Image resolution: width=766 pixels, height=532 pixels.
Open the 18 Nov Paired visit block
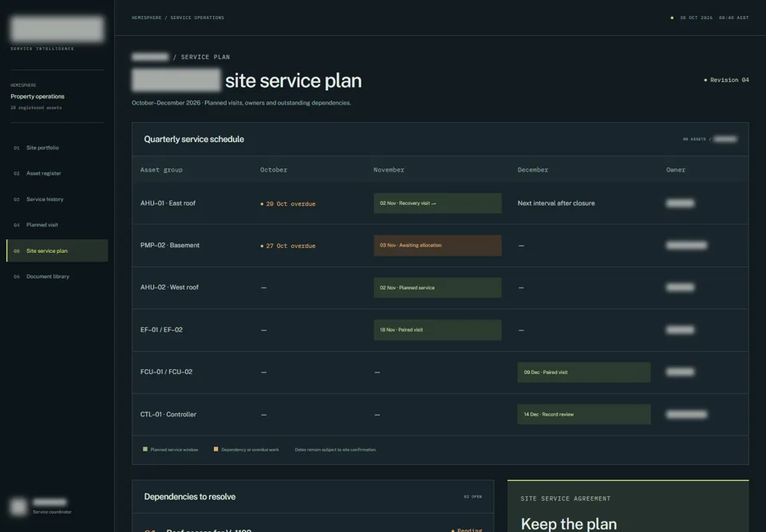(x=437, y=329)
